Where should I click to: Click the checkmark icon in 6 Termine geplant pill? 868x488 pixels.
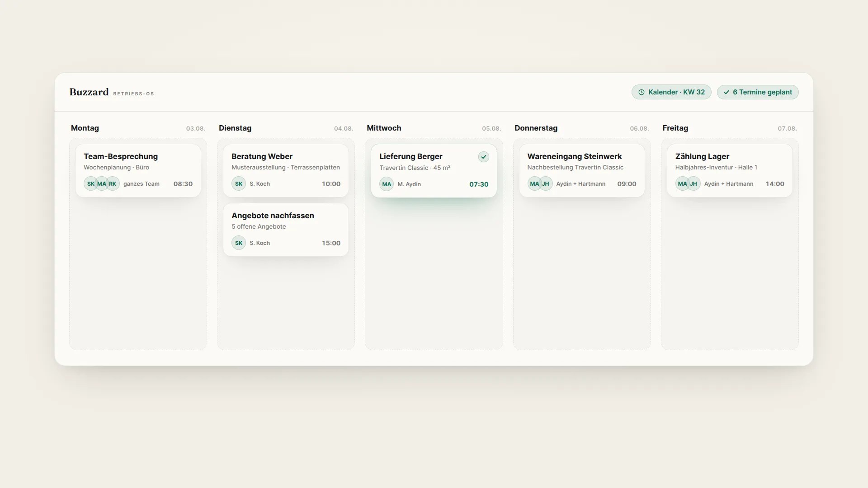(x=726, y=92)
